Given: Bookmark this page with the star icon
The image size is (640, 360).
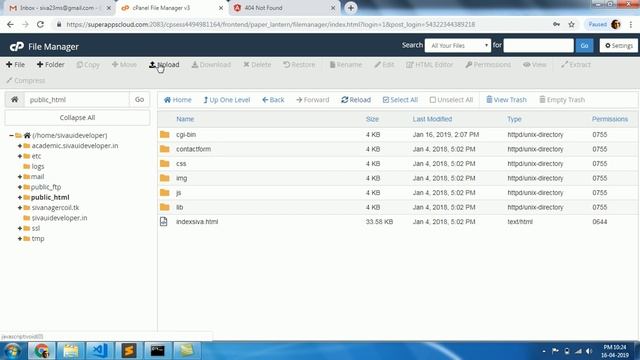Looking at the screenshot, I should tap(571, 24).
